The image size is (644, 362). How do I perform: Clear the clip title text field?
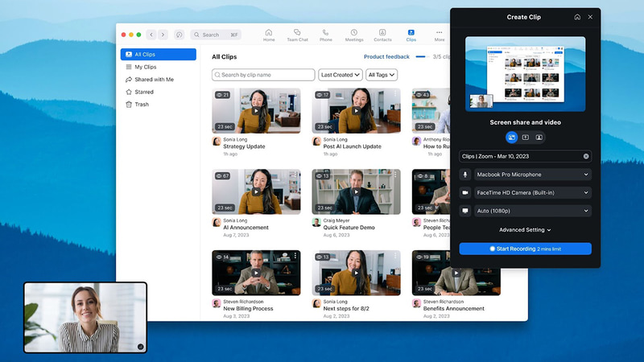point(586,156)
